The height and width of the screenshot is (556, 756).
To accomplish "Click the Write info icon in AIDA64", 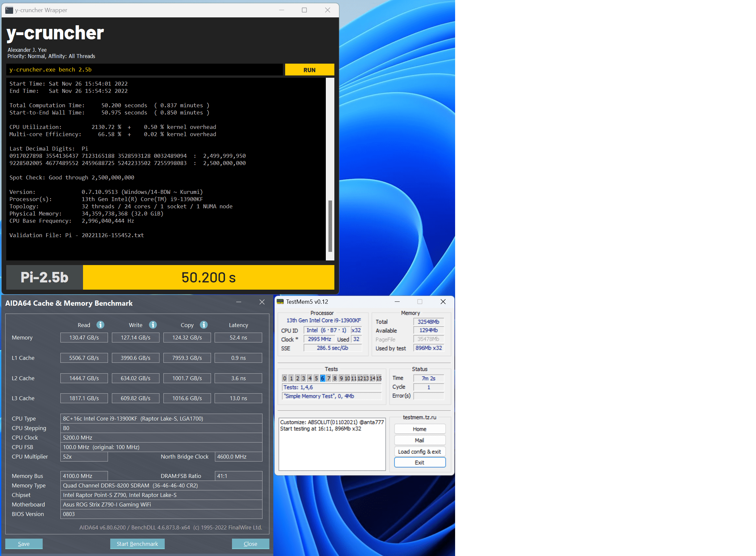I will point(153,325).
